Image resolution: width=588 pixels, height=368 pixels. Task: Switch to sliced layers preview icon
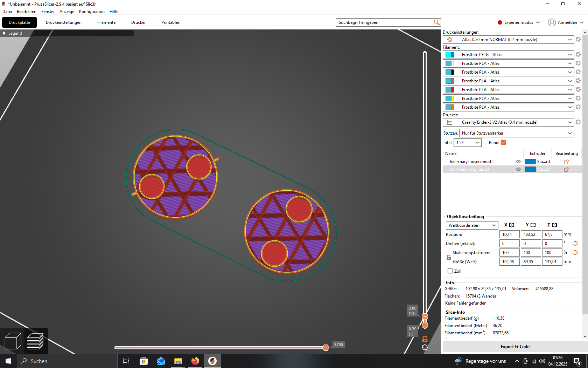click(x=35, y=341)
